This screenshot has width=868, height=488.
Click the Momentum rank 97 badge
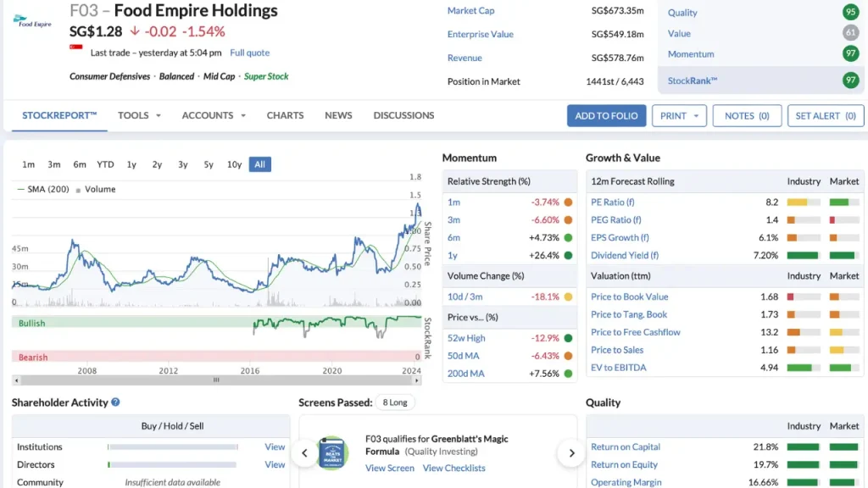850,53
